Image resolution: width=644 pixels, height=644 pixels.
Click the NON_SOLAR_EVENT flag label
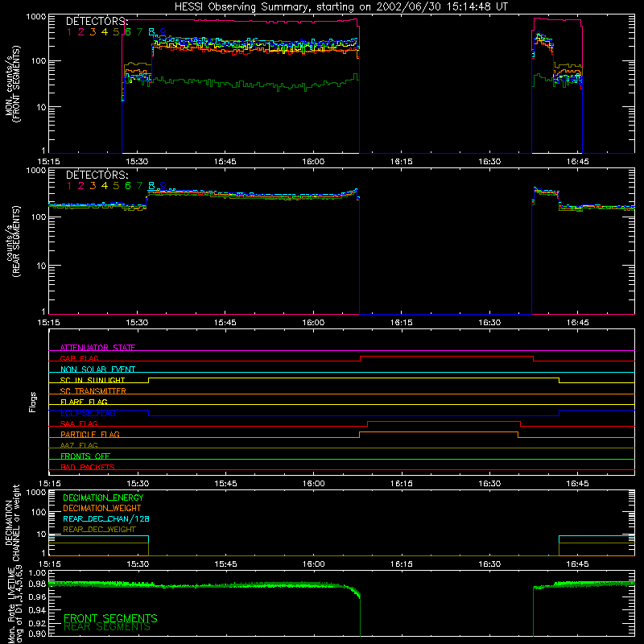click(97, 369)
